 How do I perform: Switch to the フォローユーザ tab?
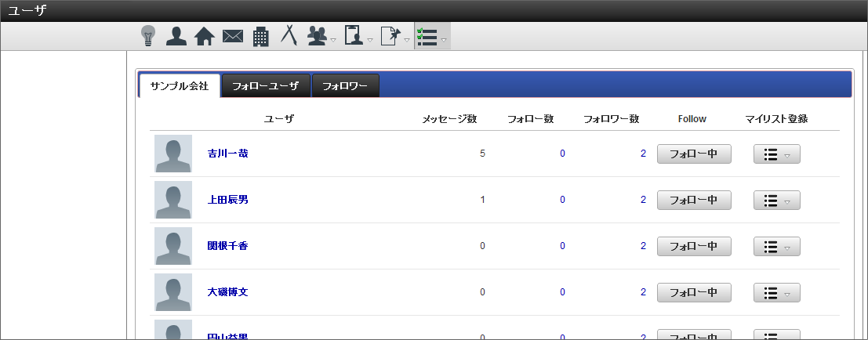pyautogui.click(x=265, y=86)
